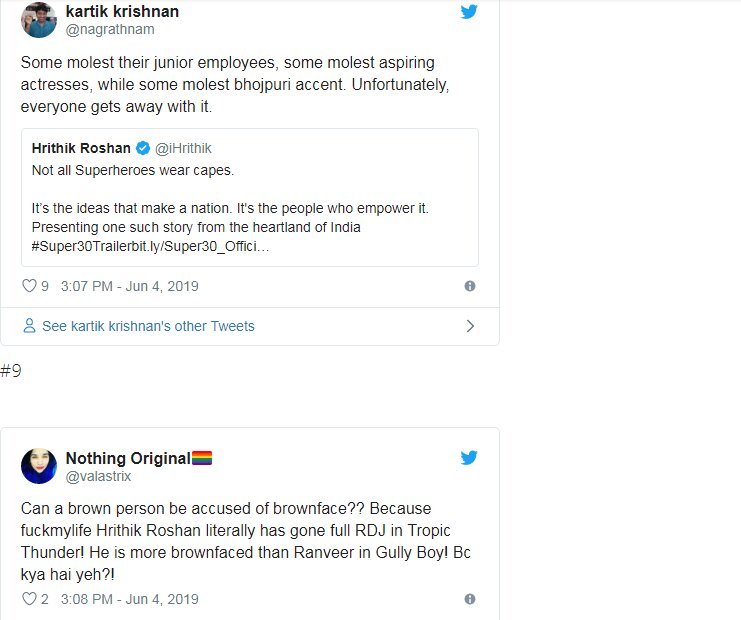741x620 pixels.
Task: Click Twitter bird icon on Nothing Original tweet
Action: (469, 458)
